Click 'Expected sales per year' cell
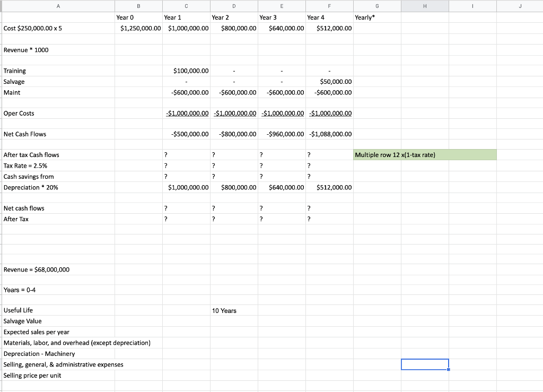543x392 pixels. coord(58,332)
